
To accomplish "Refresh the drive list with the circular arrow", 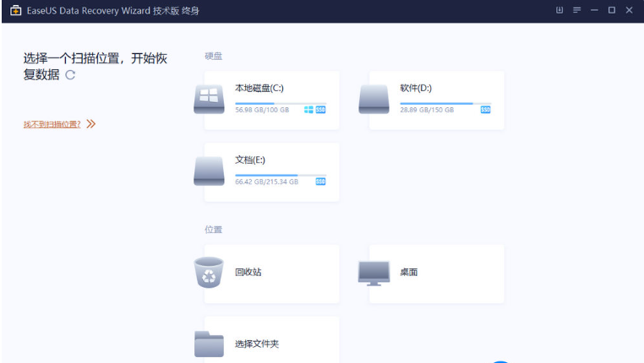I will click(x=70, y=74).
